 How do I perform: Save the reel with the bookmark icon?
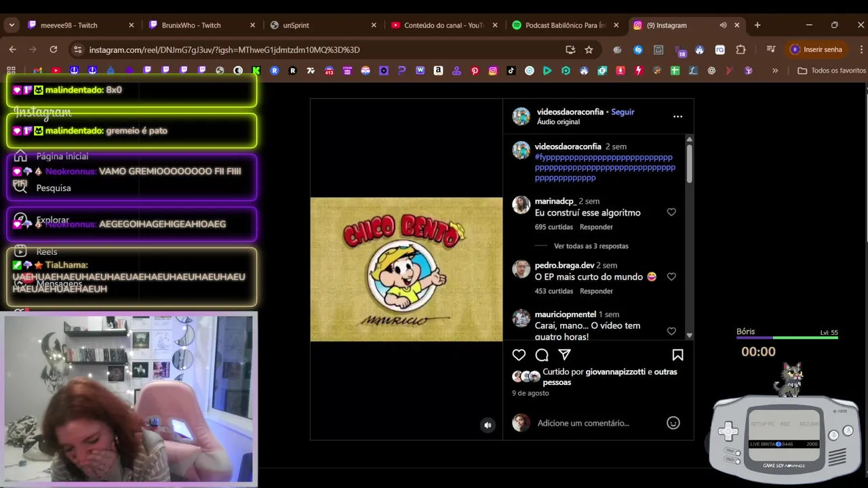point(677,355)
